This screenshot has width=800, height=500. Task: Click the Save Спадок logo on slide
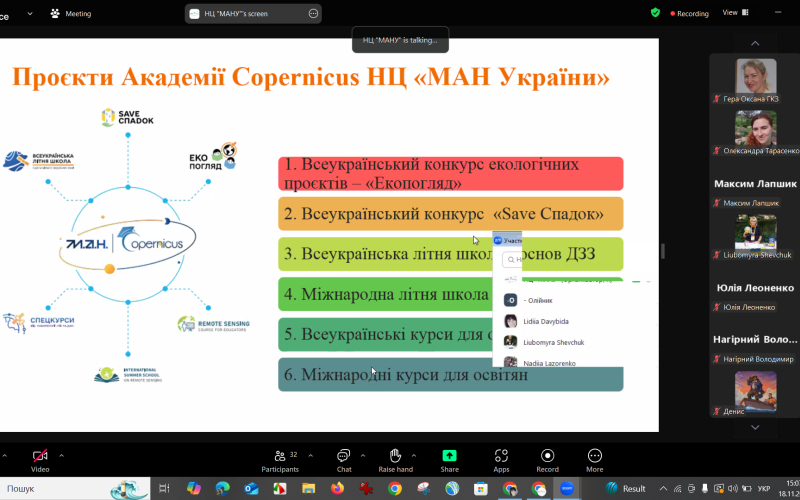coord(128,117)
